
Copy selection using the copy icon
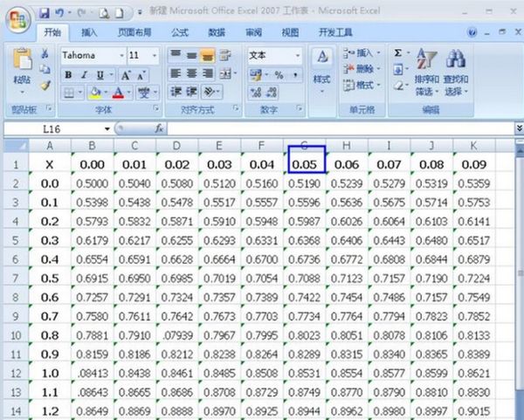coord(45,69)
